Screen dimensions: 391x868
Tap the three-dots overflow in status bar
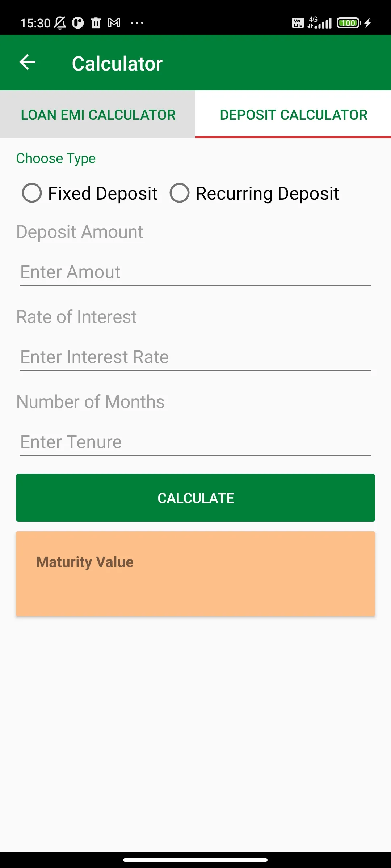point(137,23)
